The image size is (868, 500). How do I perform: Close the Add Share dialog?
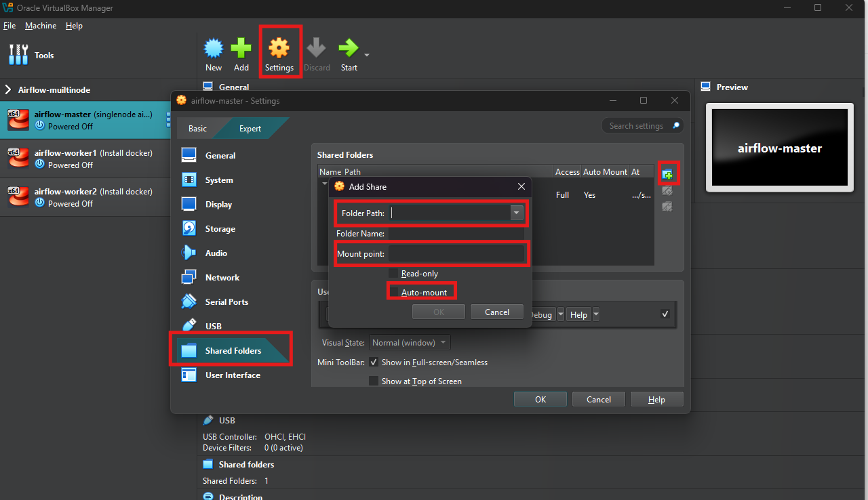[x=521, y=186]
